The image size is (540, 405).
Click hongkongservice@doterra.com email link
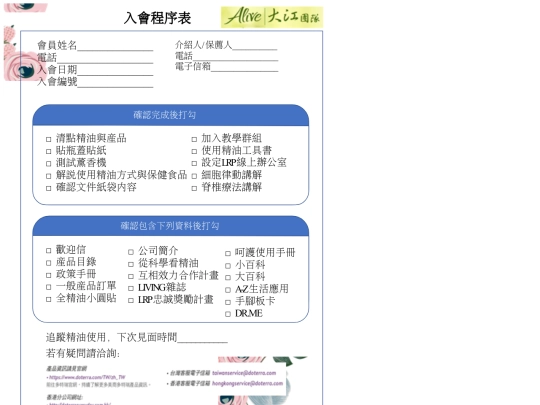pos(248,383)
